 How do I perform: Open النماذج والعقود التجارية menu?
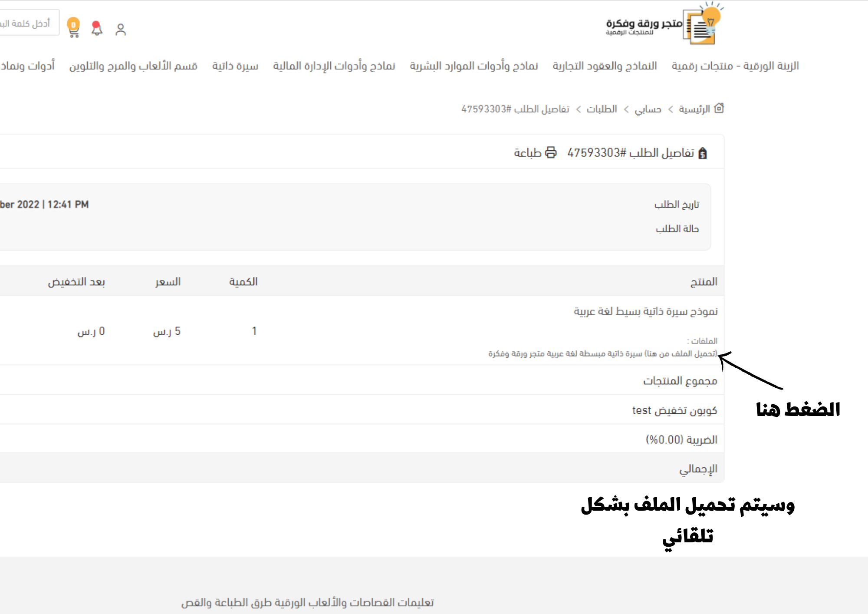point(604,66)
